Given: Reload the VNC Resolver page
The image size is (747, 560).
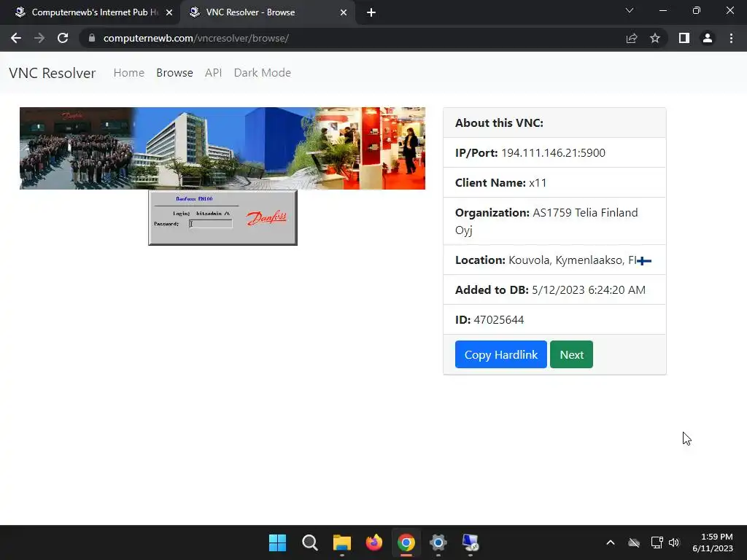Looking at the screenshot, I should point(63,38).
